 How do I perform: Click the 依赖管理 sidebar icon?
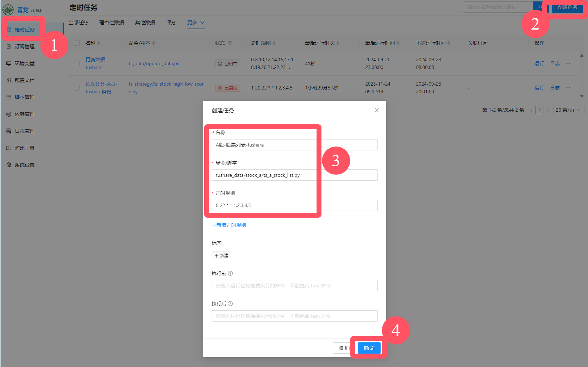click(9, 114)
